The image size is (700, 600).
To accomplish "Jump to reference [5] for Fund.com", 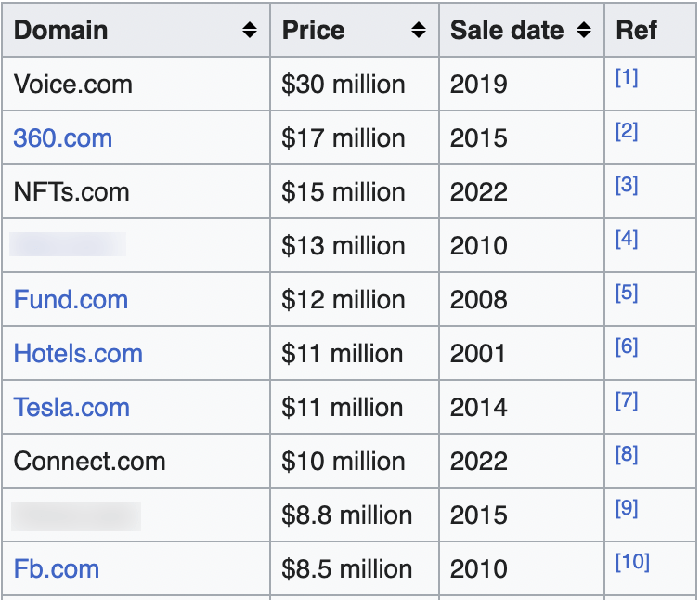I will tap(627, 293).
